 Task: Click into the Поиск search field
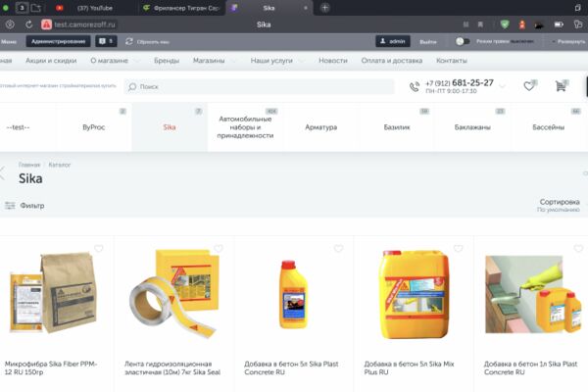[259, 86]
